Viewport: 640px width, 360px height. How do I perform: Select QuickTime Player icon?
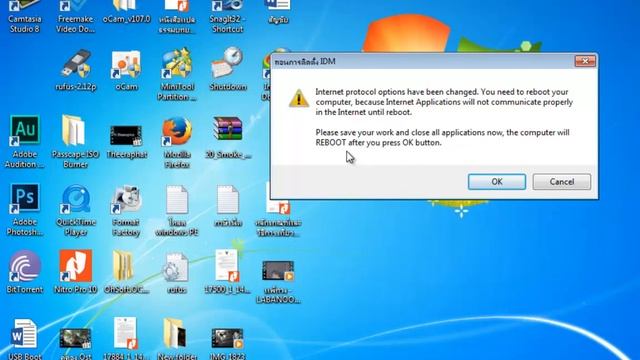76,210
